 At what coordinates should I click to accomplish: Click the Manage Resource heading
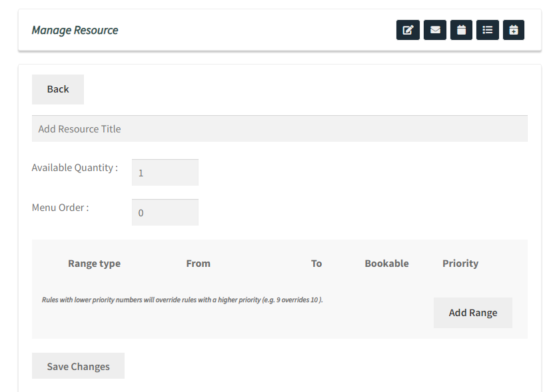[75, 31]
